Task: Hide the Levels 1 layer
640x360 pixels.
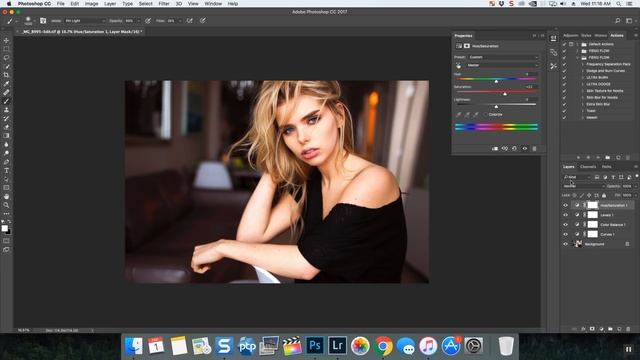Action: (x=565, y=215)
